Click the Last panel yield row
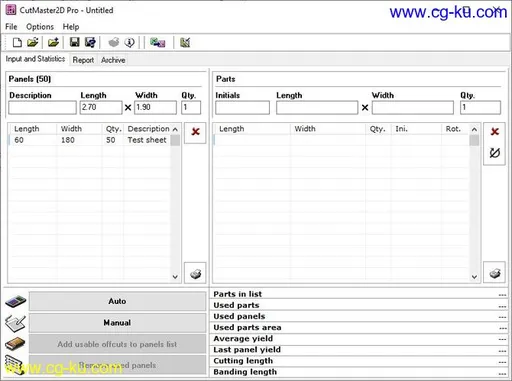This screenshot has width=512, height=381. tap(359, 350)
